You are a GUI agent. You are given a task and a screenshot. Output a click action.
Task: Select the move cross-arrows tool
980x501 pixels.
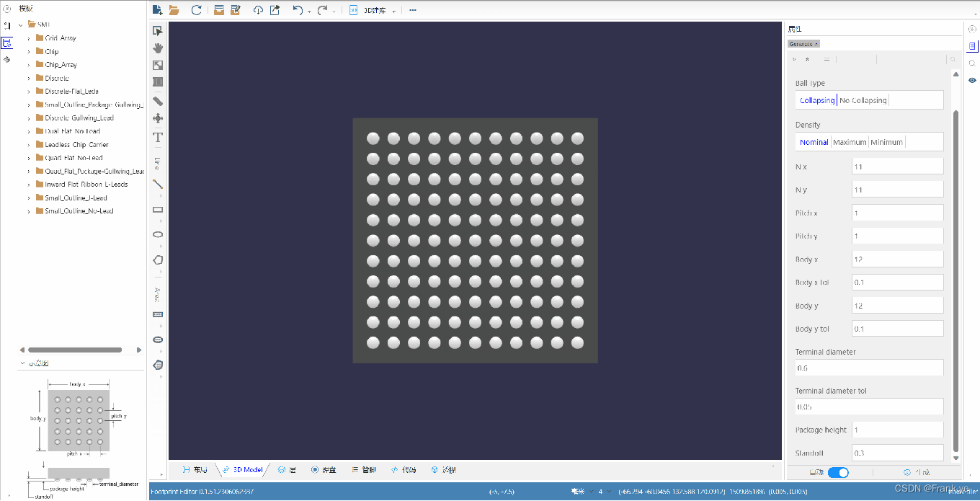(x=158, y=118)
